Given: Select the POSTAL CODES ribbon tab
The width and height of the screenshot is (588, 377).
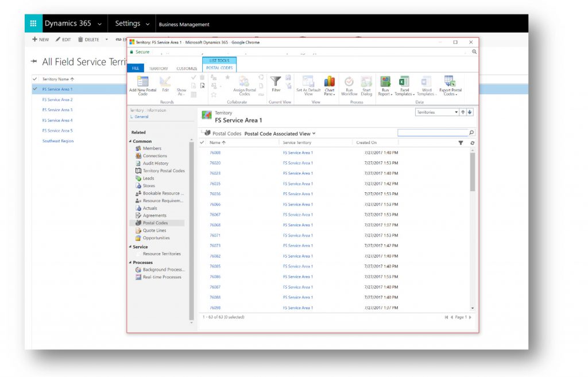Looking at the screenshot, I should pyautogui.click(x=219, y=68).
